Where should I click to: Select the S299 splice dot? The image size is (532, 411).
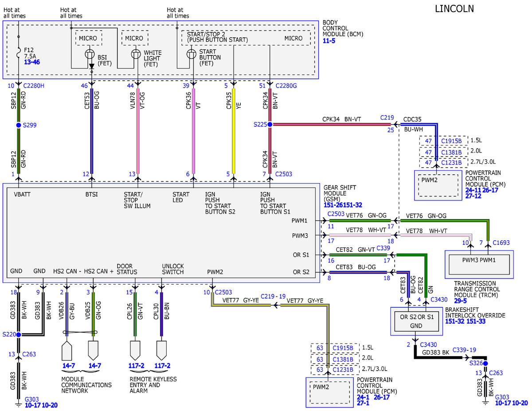pos(19,125)
